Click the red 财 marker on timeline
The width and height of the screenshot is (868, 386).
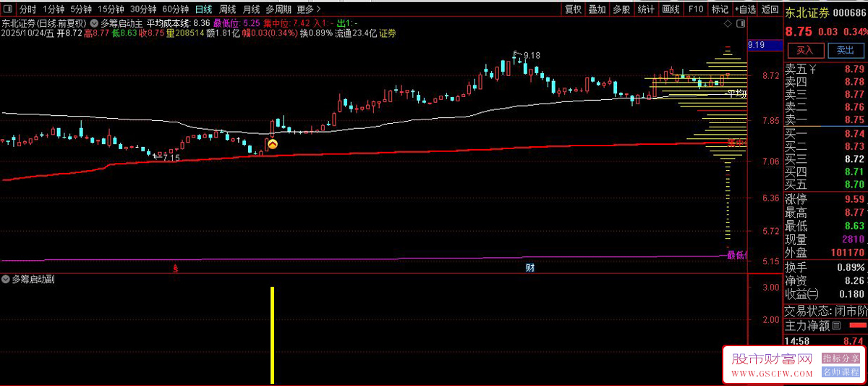pos(530,268)
